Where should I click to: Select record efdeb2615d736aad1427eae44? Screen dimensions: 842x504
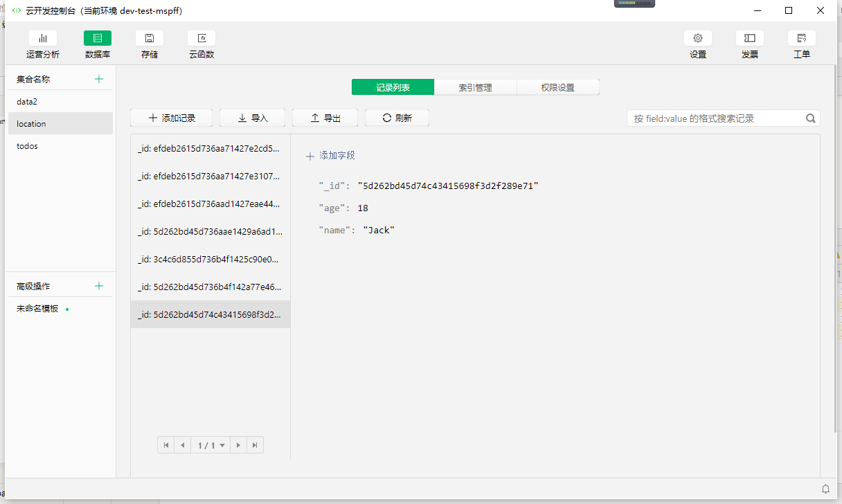210,204
